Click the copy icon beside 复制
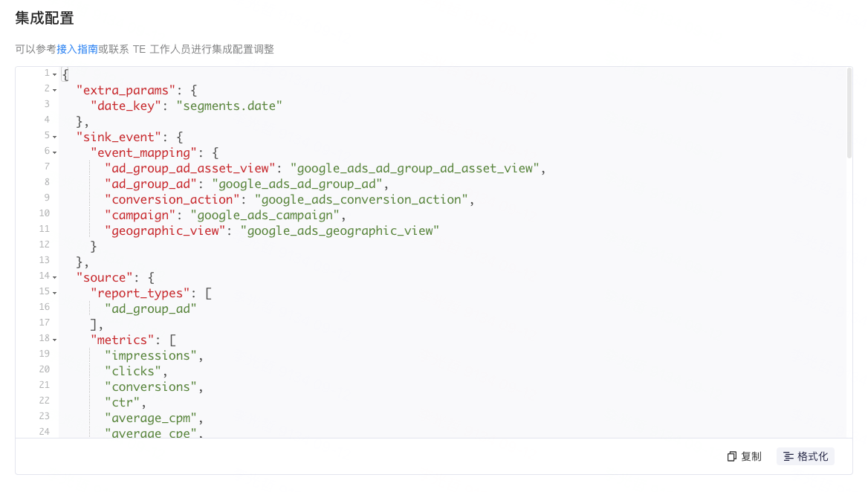Viewport: 868px width, 492px height. (x=732, y=456)
